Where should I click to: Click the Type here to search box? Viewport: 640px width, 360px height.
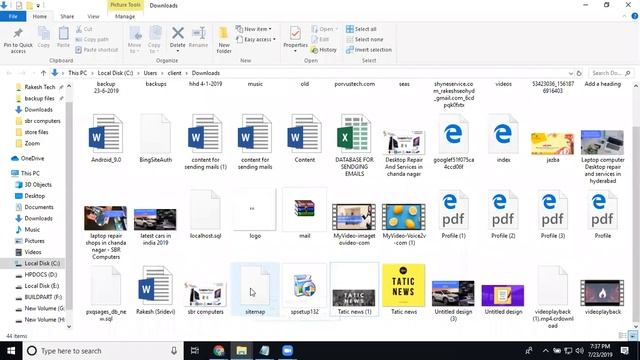point(102,351)
